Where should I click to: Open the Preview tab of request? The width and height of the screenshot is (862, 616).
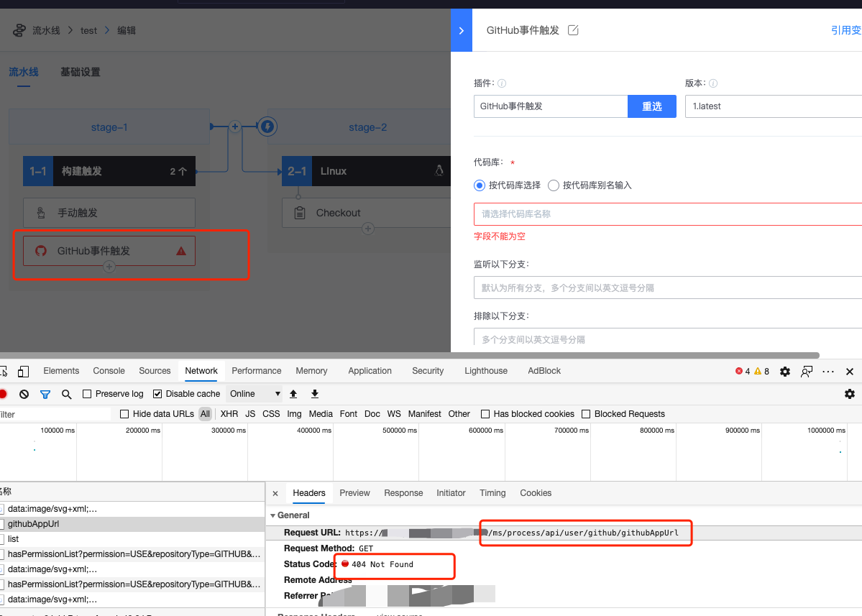click(354, 493)
